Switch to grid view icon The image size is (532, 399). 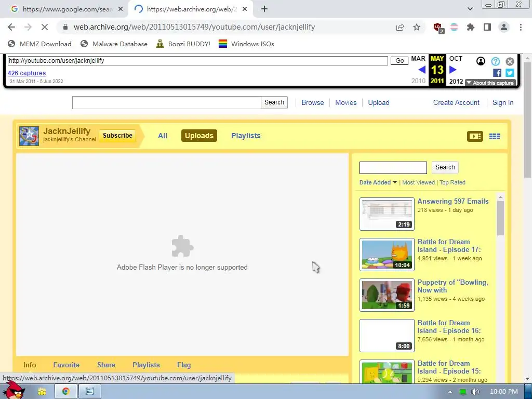coord(495,137)
